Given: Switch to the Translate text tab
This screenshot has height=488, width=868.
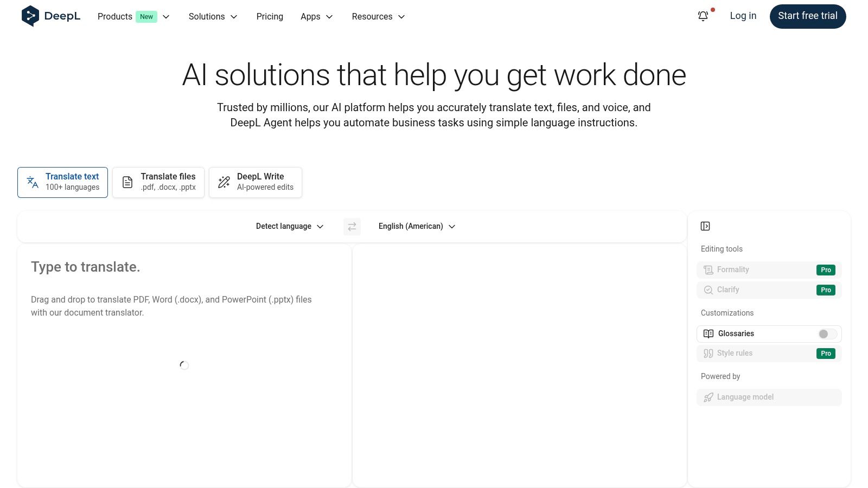Looking at the screenshot, I should point(62,182).
